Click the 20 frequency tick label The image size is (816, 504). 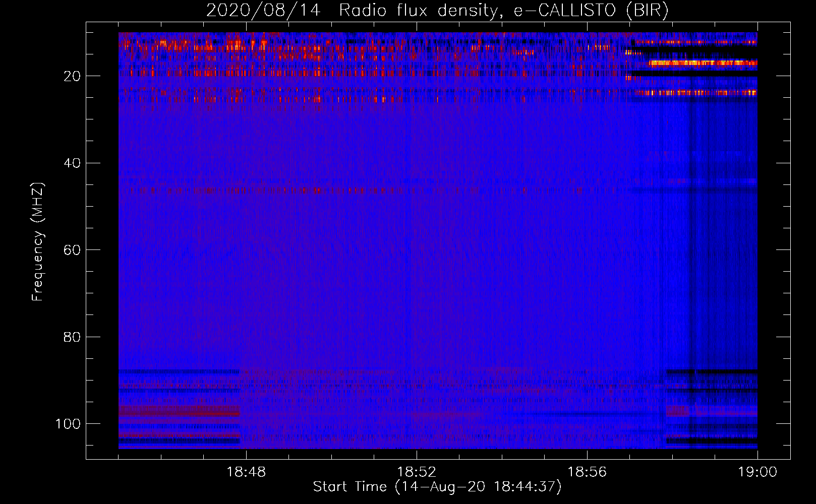pos(72,76)
